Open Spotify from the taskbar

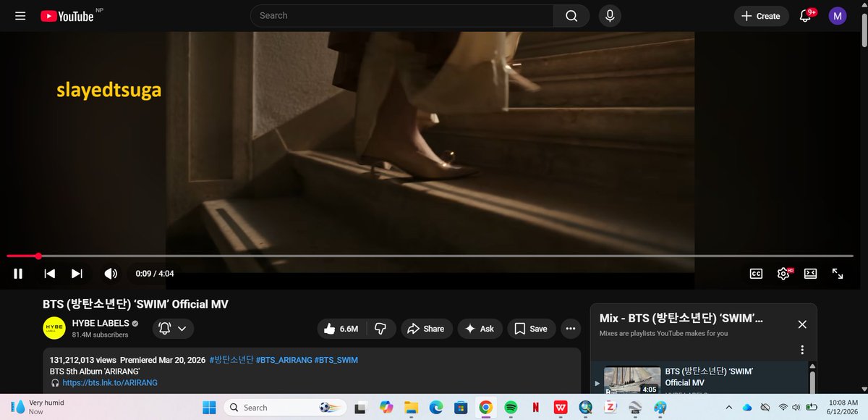click(x=511, y=408)
